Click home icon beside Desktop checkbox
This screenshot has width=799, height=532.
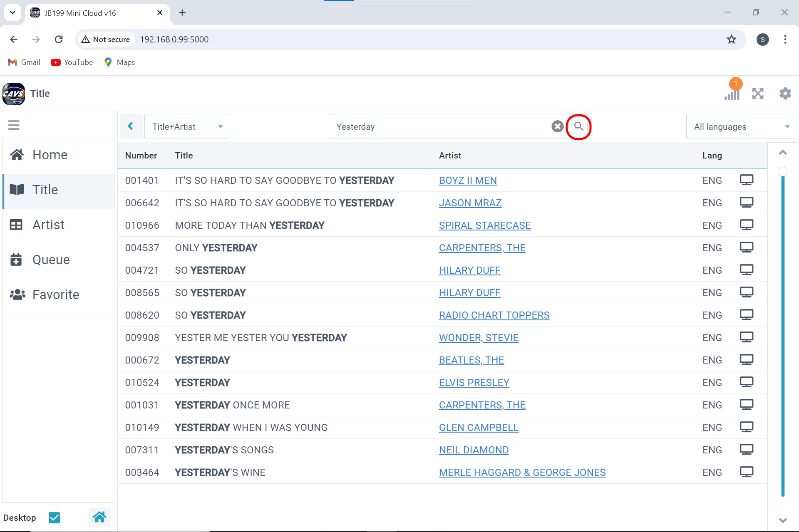tap(99, 517)
